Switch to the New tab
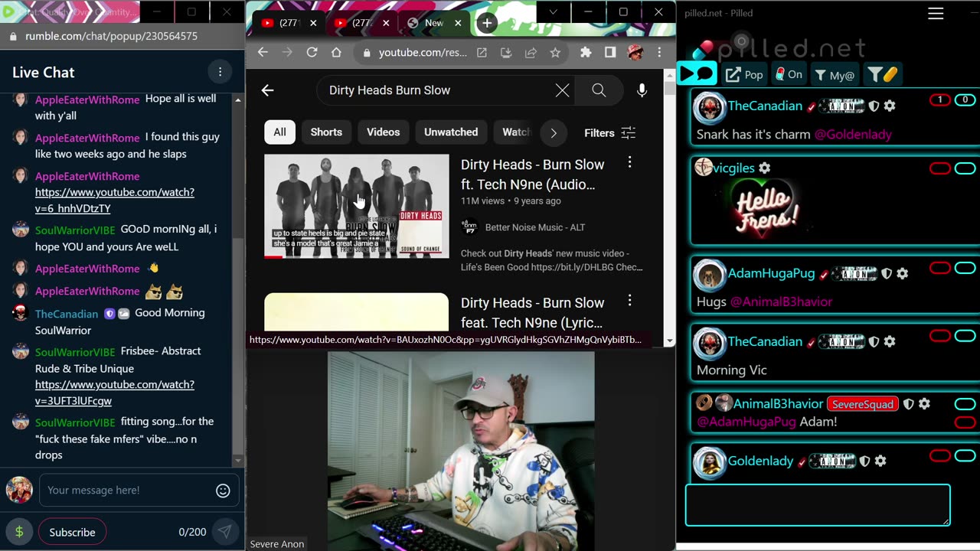This screenshot has height=551, width=980. 435,23
